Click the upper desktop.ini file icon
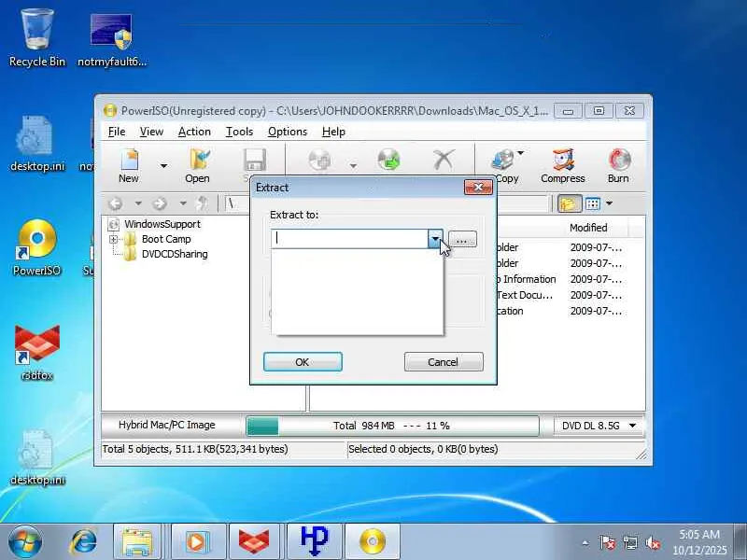Viewport: 747px width, 560px height. click(36, 143)
